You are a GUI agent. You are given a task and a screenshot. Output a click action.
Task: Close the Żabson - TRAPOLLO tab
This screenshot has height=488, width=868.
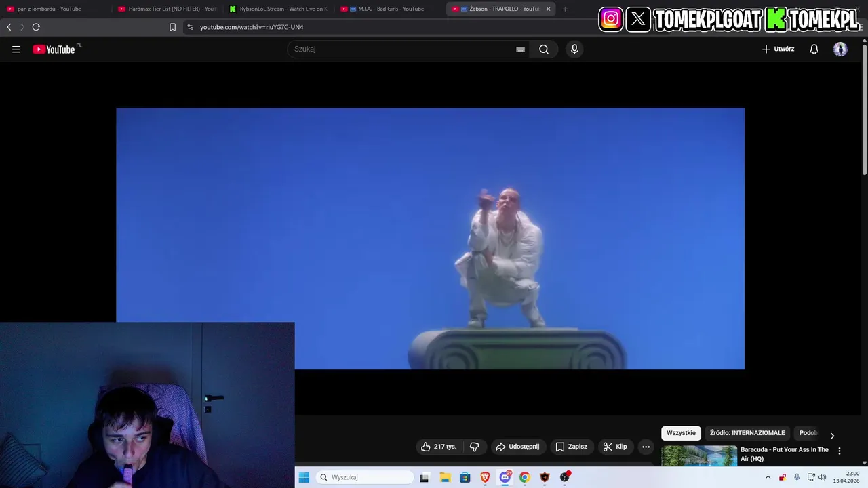[x=548, y=9]
